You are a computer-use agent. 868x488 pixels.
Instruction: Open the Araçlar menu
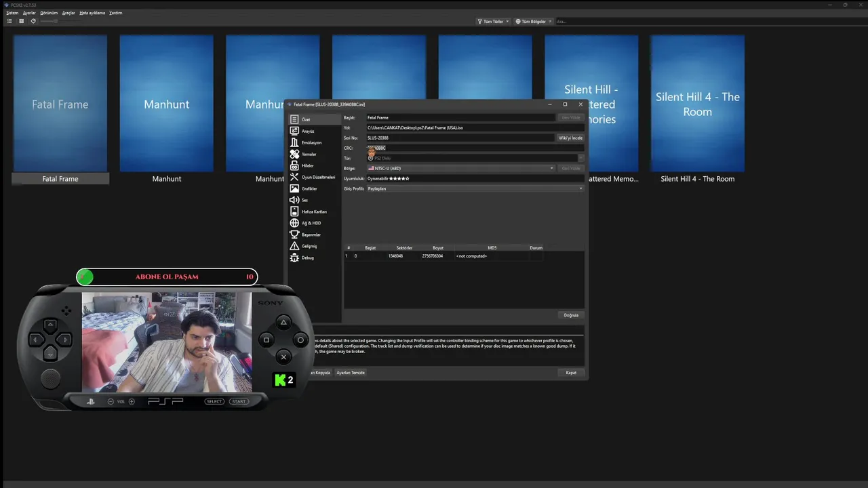click(68, 13)
